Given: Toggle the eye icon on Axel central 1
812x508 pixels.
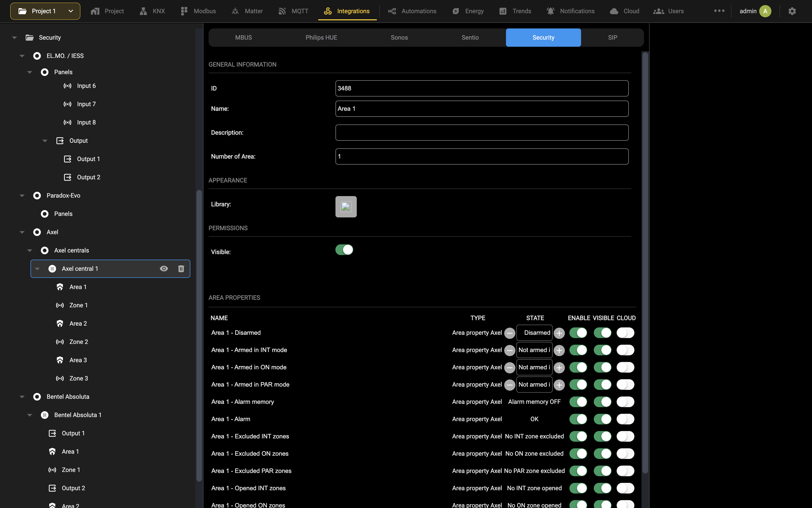Looking at the screenshot, I should tap(164, 268).
